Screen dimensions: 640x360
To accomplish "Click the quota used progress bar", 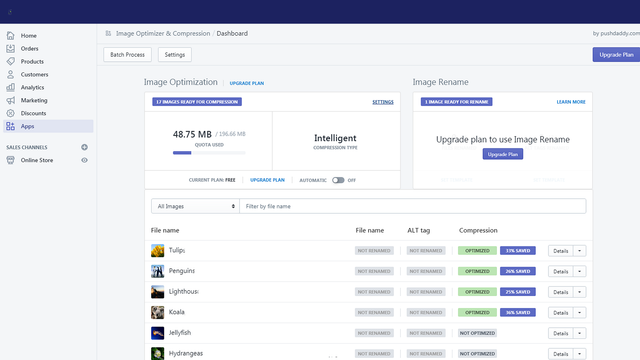I will pyautogui.click(x=209, y=153).
